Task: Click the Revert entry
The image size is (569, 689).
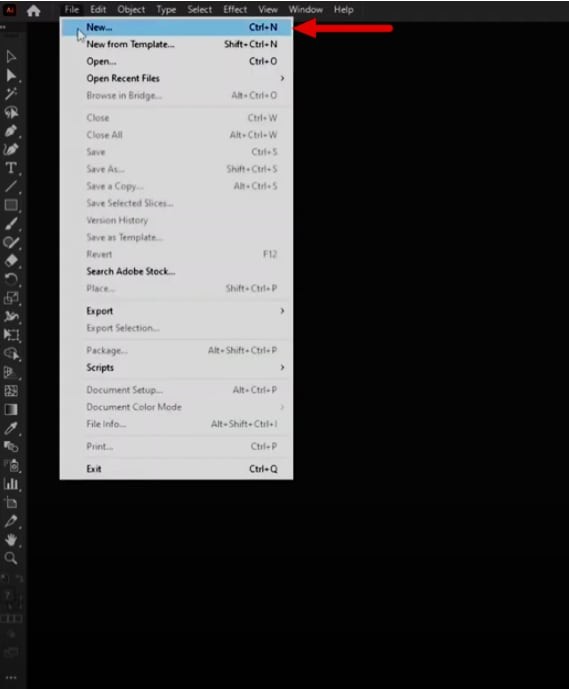Action: (x=176, y=254)
